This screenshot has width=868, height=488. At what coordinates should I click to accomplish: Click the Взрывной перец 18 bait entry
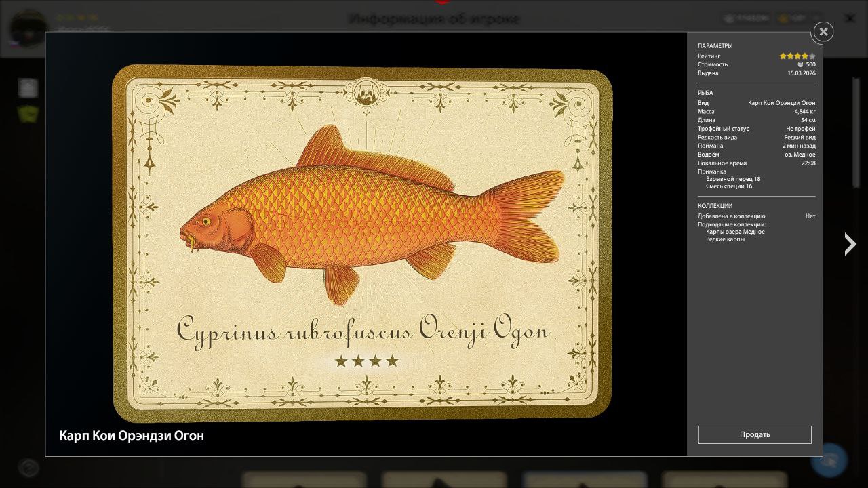click(x=733, y=179)
